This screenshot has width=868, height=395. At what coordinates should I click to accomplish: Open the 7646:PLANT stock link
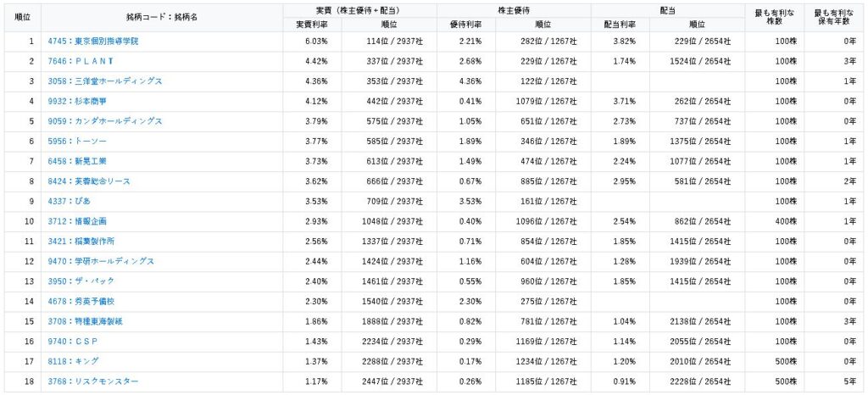point(81,61)
